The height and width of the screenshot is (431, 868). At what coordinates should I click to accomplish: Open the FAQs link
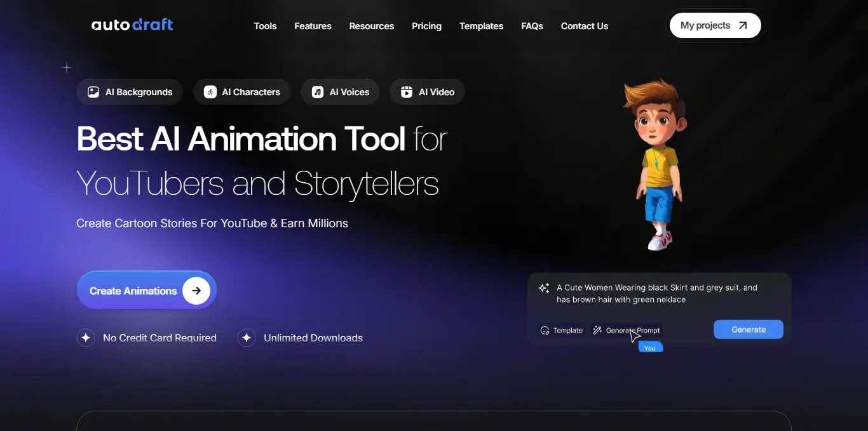(x=532, y=26)
